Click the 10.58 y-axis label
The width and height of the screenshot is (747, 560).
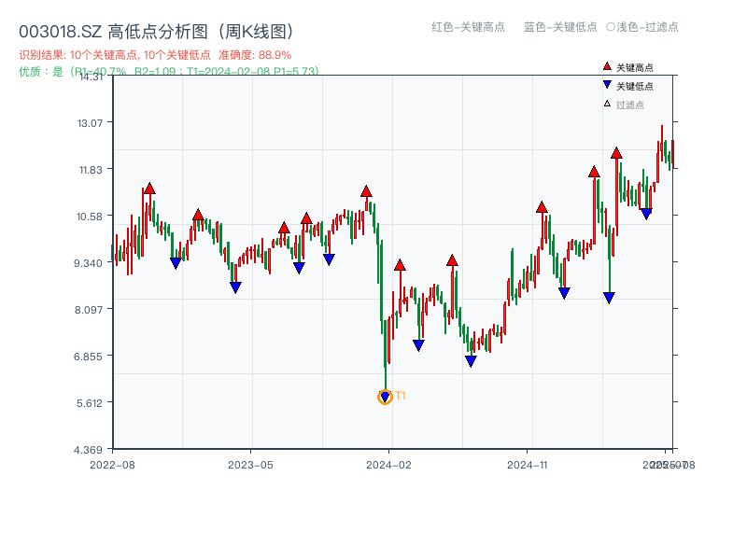[90, 217]
